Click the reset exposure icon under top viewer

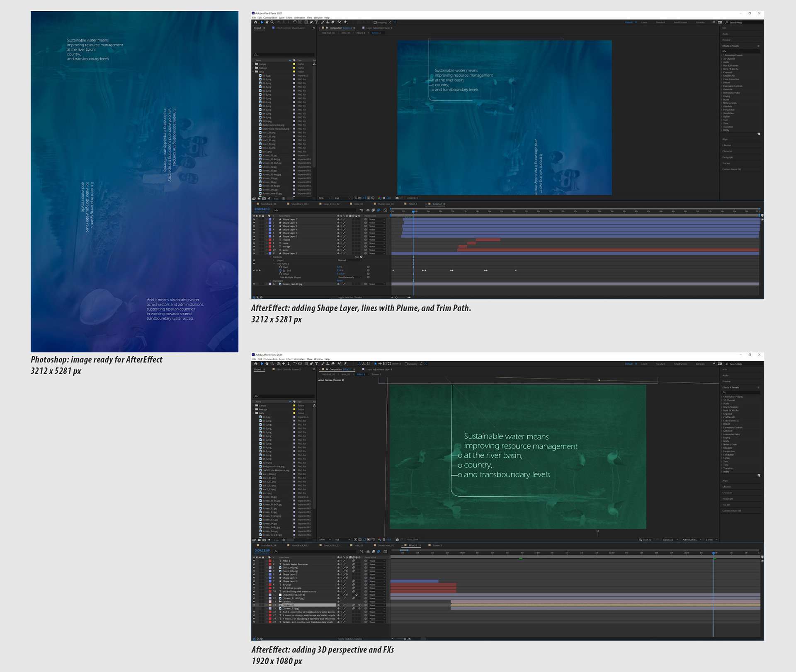(384, 198)
